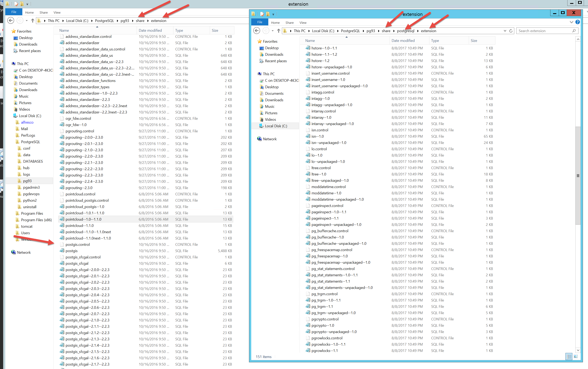This screenshot has width=588, height=369.
Task: Select the details view icon in the status bar
Action: [569, 357]
